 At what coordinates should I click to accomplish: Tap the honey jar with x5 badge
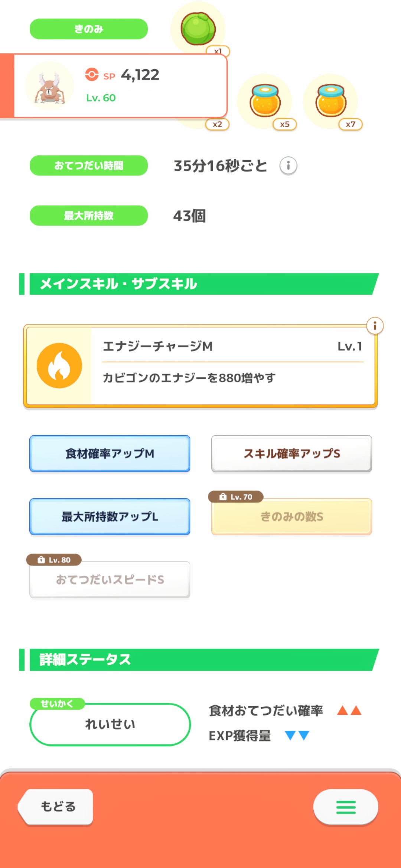[x=265, y=101]
